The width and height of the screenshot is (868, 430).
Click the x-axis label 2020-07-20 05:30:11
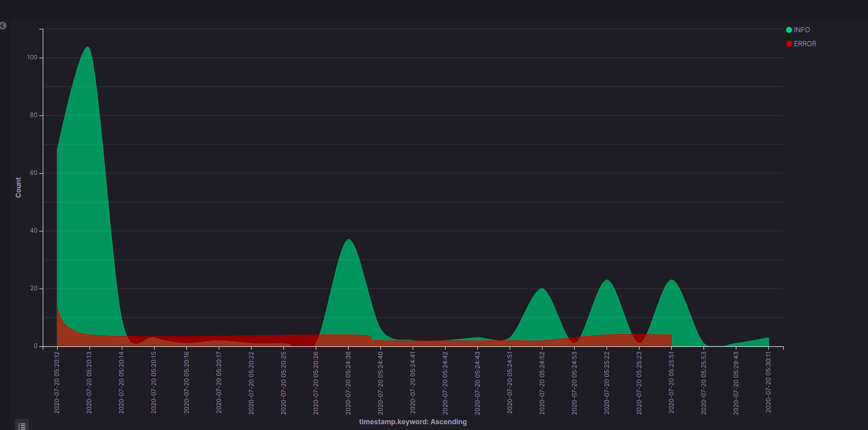(x=768, y=382)
